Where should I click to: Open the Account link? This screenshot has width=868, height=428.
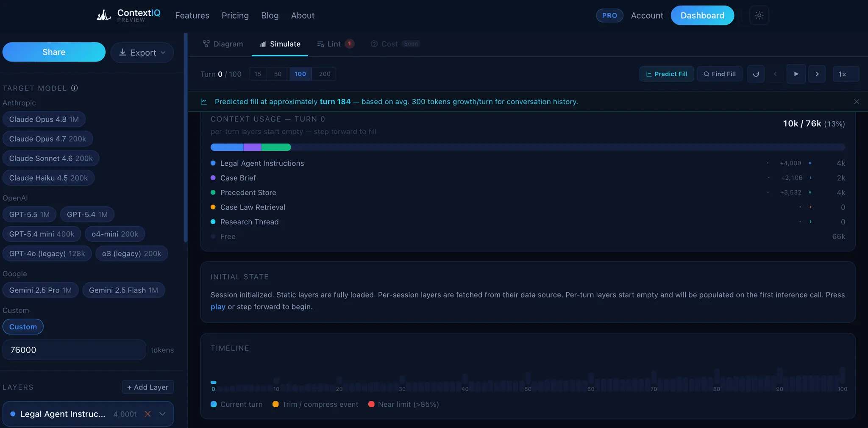(x=647, y=16)
